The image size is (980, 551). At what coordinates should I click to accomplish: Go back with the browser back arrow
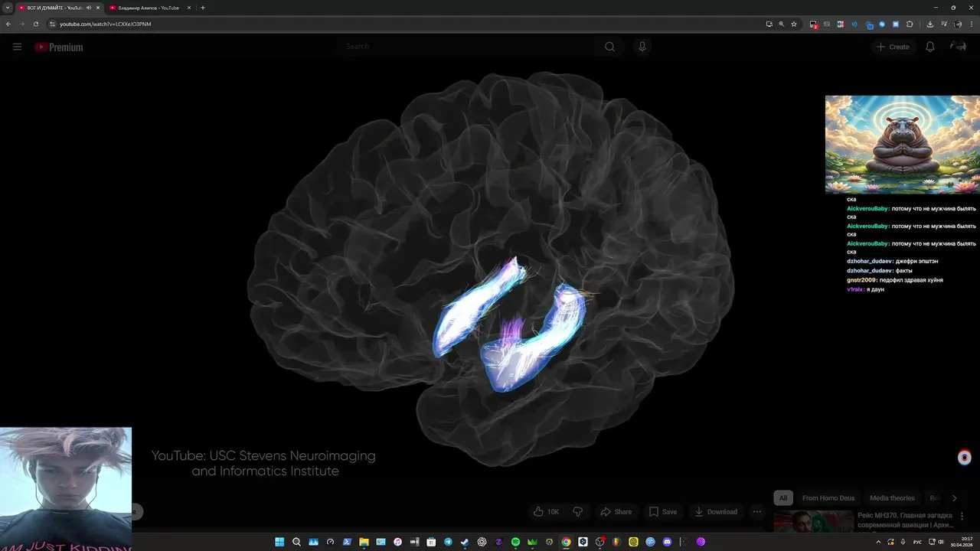pos(8,24)
